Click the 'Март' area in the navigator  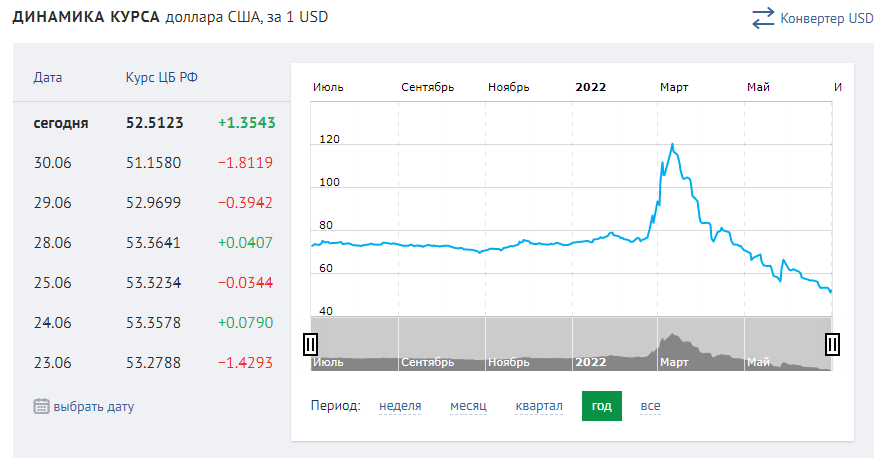[x=675, y=361]
